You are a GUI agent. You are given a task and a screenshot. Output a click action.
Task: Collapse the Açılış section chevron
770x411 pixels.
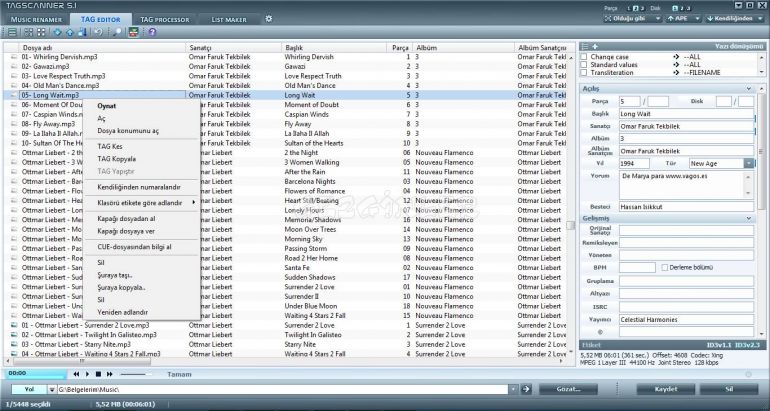(x=749, y=89)
